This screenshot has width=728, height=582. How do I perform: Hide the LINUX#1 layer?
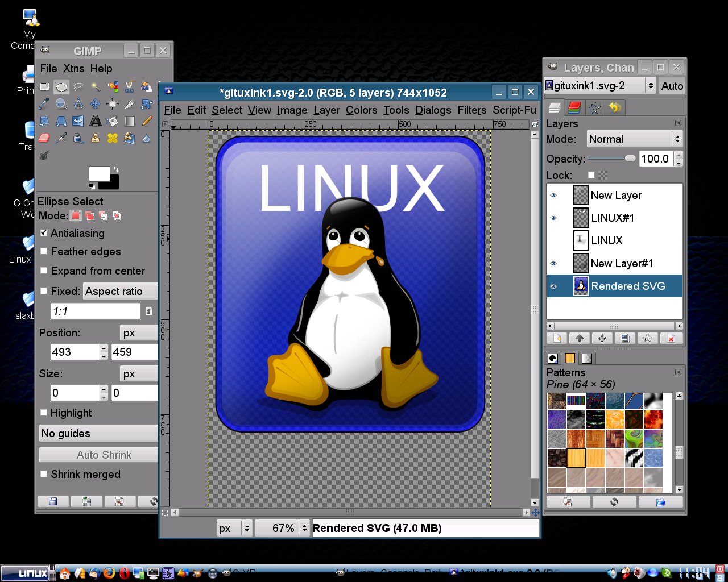pyautogui.click(x=553, y=218)
